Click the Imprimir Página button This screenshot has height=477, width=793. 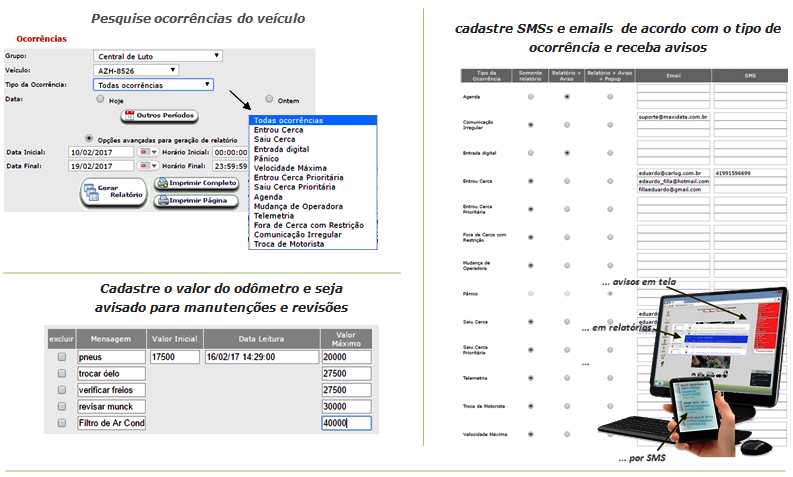point(196,201)
